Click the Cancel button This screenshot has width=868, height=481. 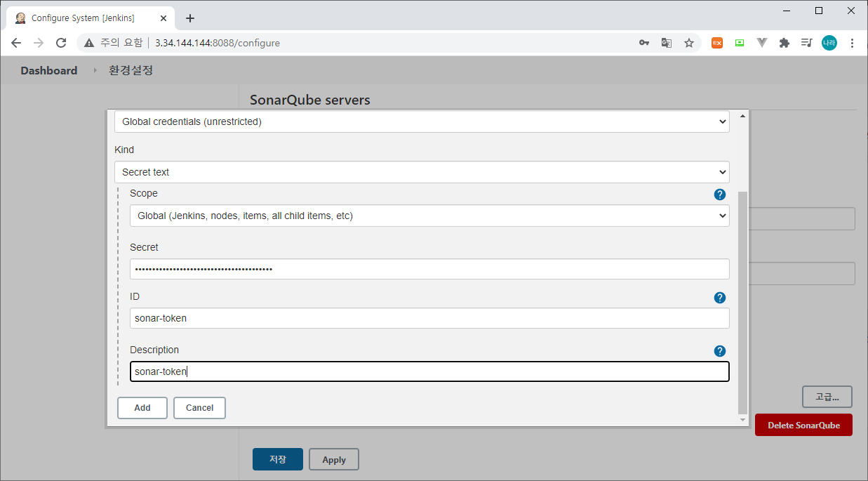click(x=199, y=408)
